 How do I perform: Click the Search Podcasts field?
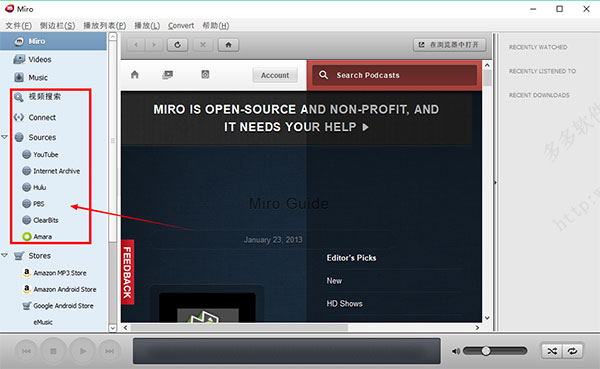pyautogui.click(x=395, y=75)
